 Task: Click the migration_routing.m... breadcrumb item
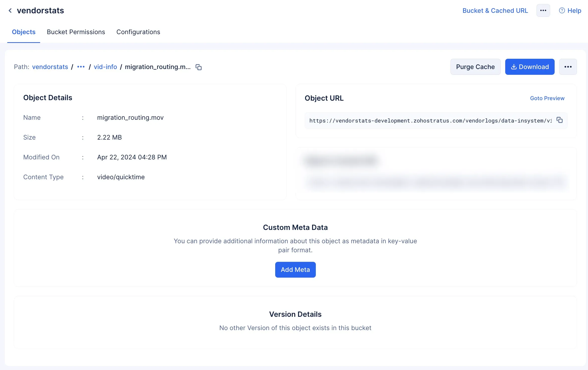click(158, 67)
